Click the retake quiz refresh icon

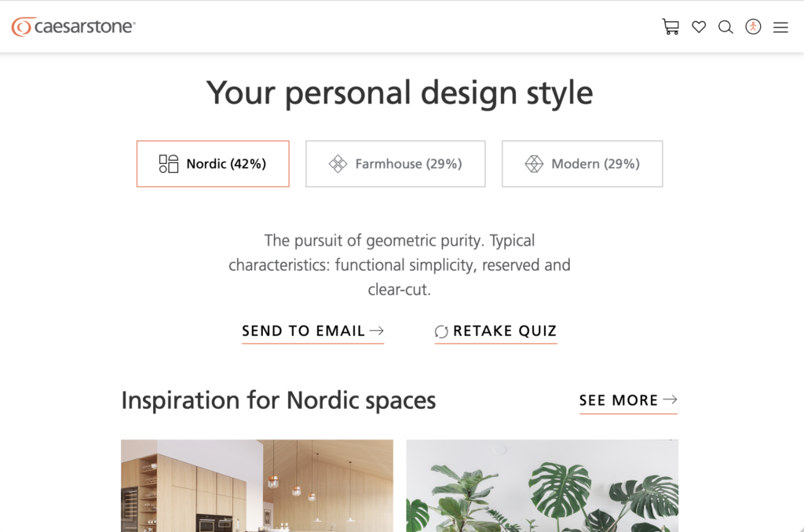441,332
